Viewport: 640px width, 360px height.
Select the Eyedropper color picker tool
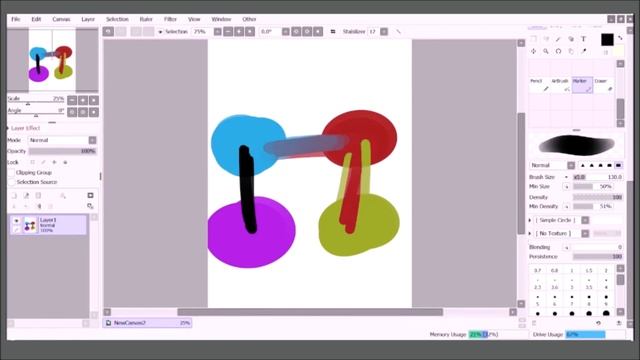584,51
